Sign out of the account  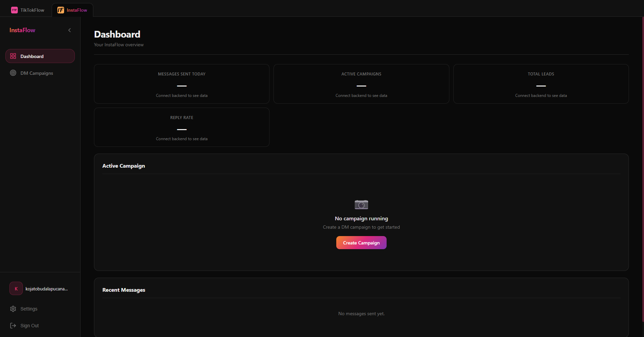click(30, 326)
